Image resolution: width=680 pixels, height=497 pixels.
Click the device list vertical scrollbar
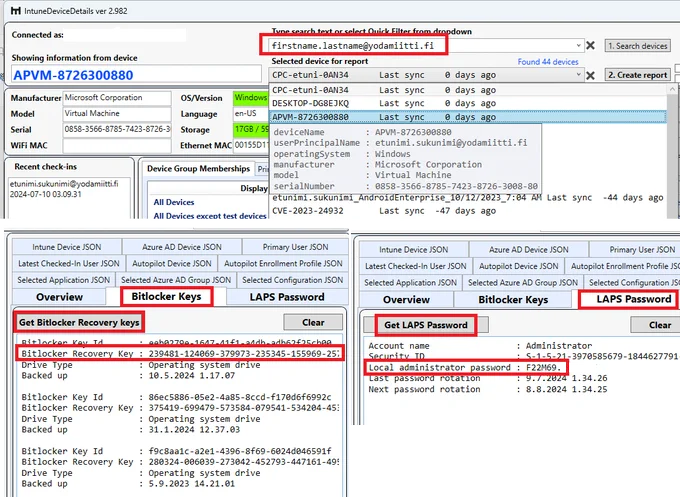pyautogui.click(x=672, y=150)
